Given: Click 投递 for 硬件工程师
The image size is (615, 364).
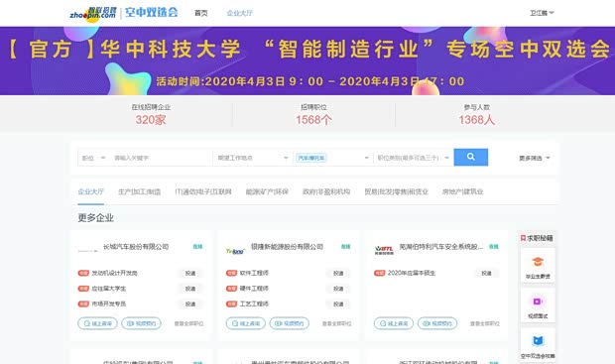Looking at the screenshot, I should (x=338, y=289).
